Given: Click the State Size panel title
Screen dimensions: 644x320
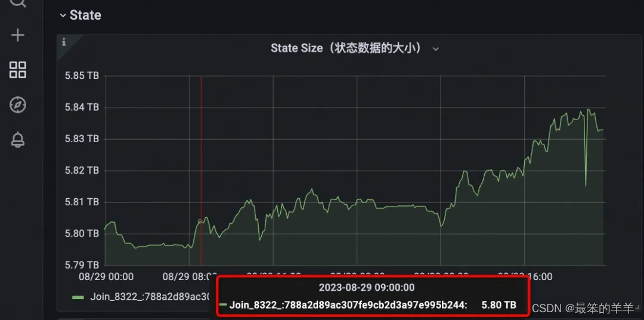Looking at the screenshot, I should tap(346, 48).
